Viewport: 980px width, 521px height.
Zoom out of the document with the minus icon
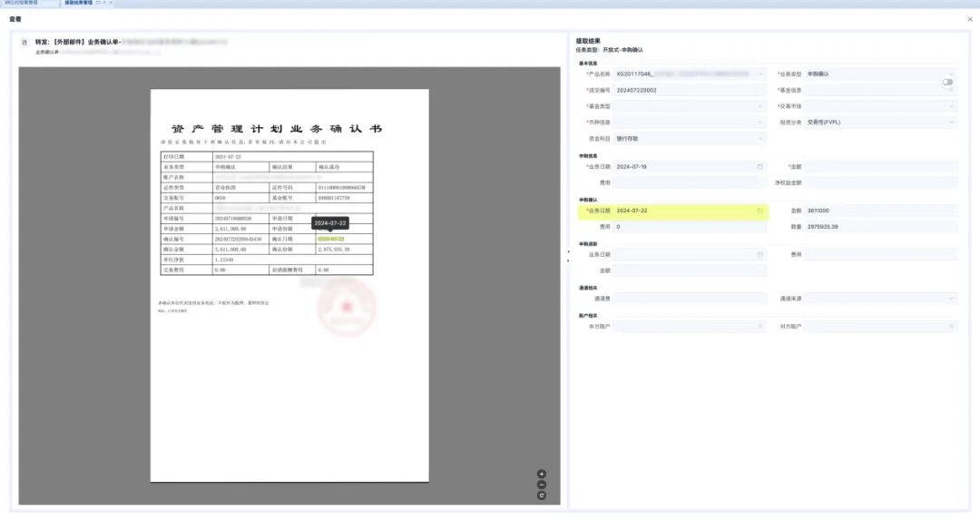click(542, 485)
